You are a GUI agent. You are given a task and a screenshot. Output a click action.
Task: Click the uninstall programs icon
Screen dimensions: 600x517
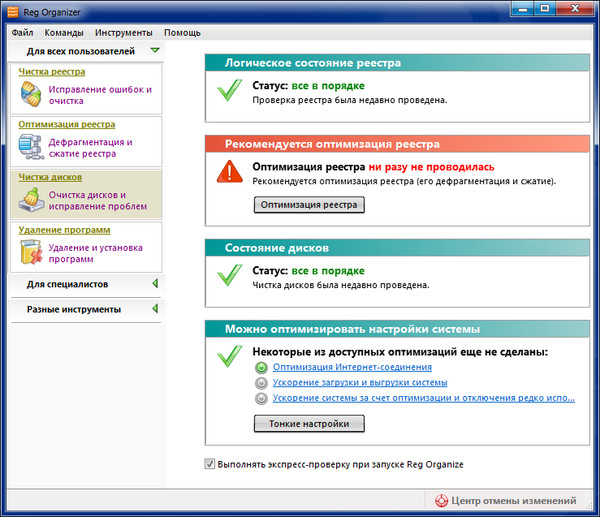coord(32,253)
